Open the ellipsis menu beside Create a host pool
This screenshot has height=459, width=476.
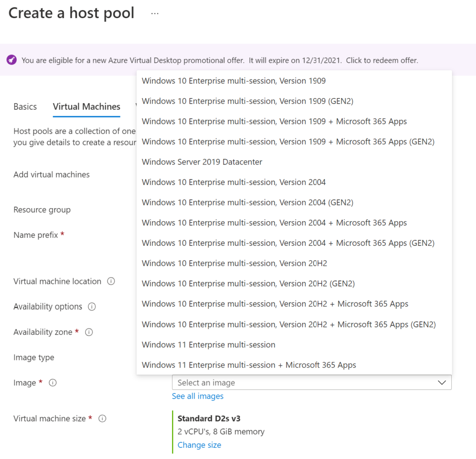pyautogui.click(x=155, y=13)
